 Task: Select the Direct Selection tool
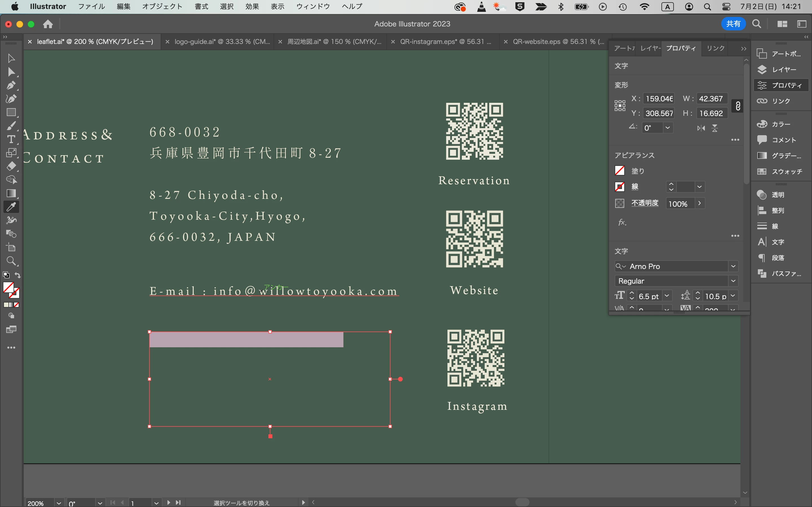pyautogui.click(x=11, y=72)
